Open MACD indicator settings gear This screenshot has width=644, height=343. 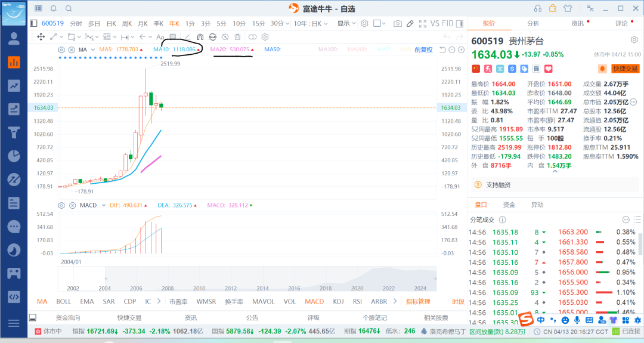click(61, 205)
